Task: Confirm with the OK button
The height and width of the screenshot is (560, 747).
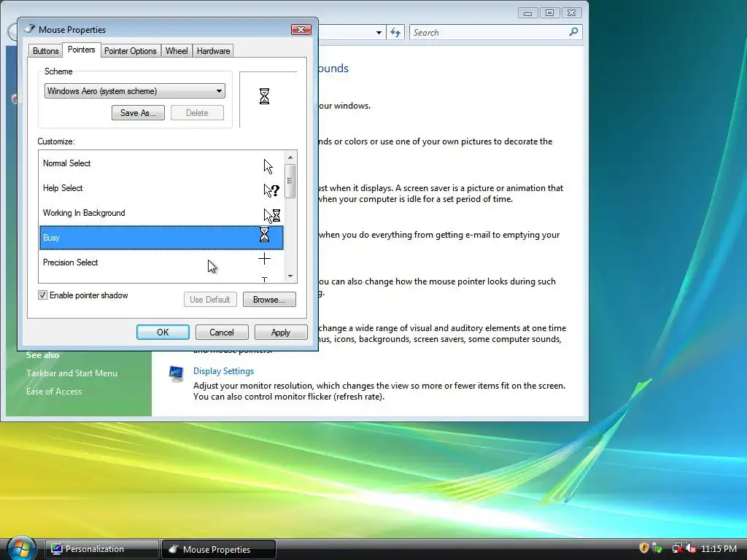Action: pos(163,332)
